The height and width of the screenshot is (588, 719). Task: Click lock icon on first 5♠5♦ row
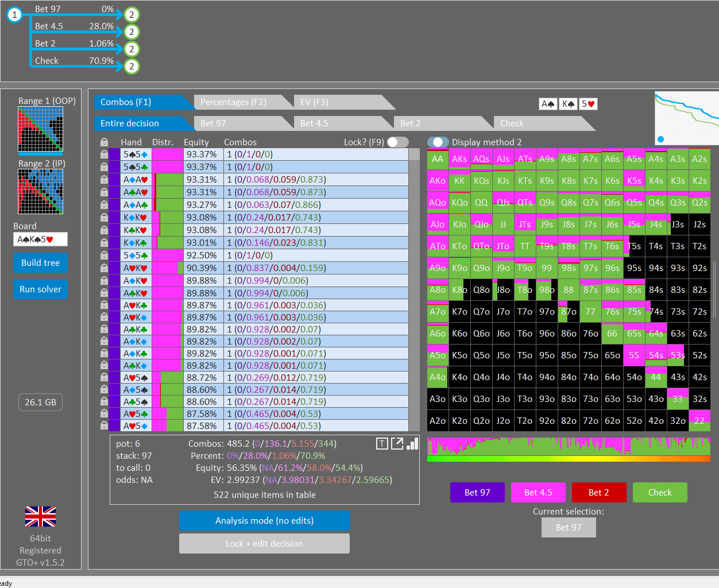tap(104, 154)
